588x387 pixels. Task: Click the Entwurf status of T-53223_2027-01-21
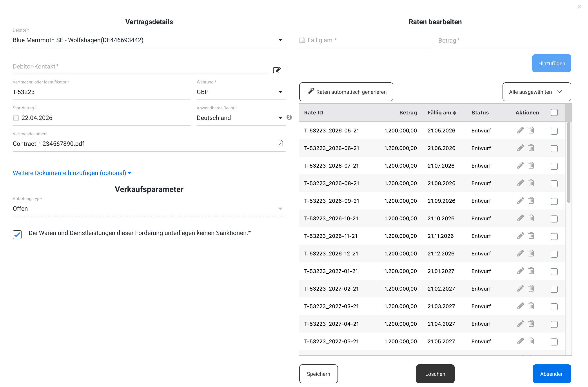(481, 271)
